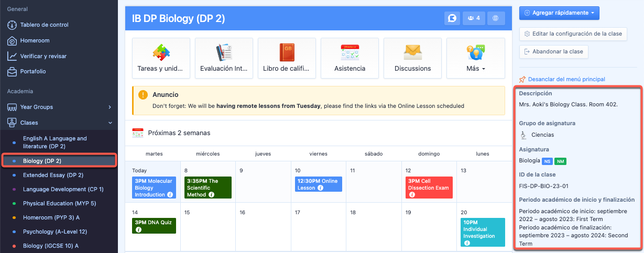Click the chat icon in class header
The width and height of the screenshot is (644, 253).
tap(451, 18)
